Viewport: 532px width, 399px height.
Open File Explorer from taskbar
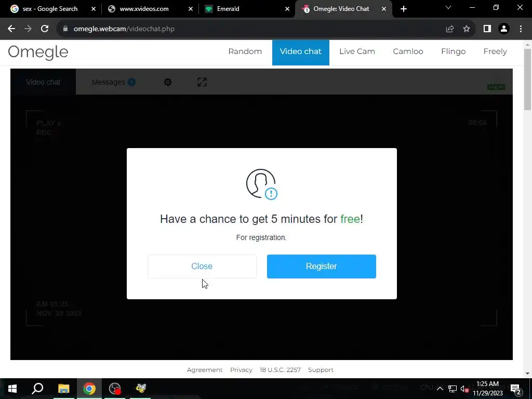point(63,389)
